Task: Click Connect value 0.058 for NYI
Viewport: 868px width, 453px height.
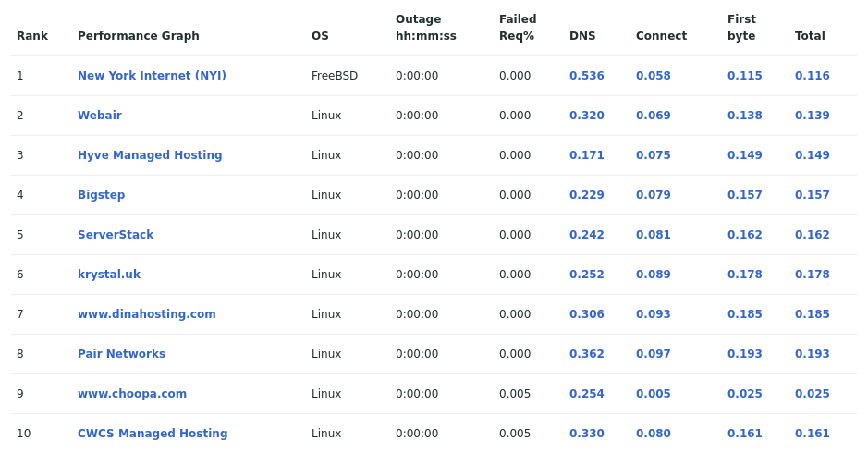Action: coord(654,75)
